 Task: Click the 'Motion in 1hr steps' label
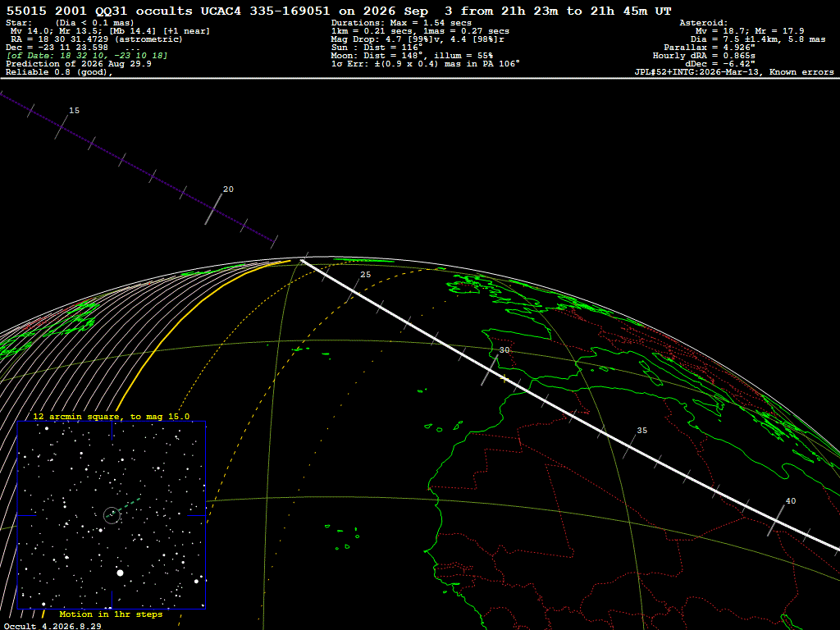point(111,614)
